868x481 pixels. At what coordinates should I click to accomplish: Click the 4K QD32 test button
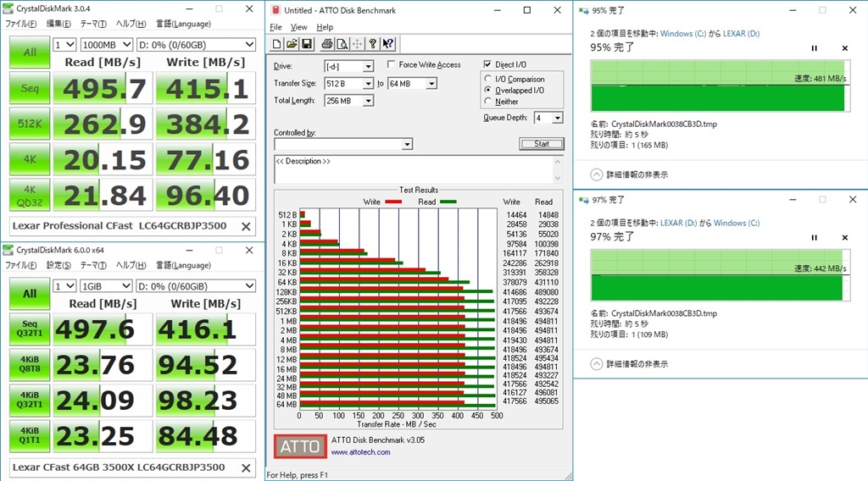click(30, 196)
